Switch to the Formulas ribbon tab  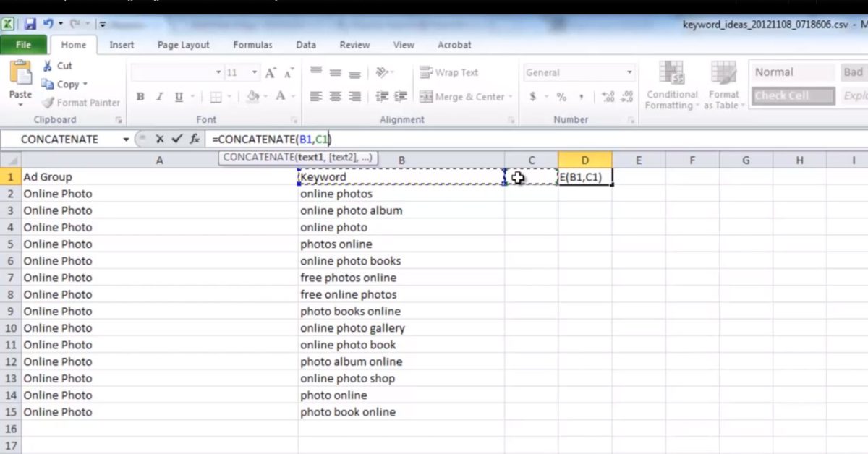pos(252,45)
